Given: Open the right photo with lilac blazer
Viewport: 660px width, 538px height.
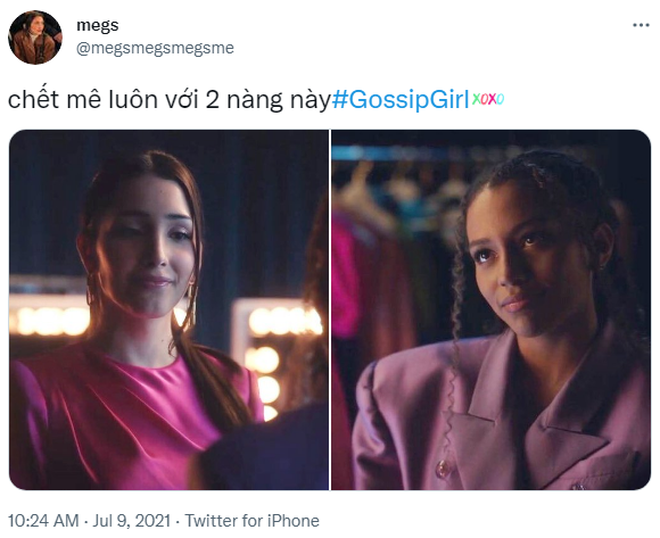Looking at the screenshot, I should point(491,310).
